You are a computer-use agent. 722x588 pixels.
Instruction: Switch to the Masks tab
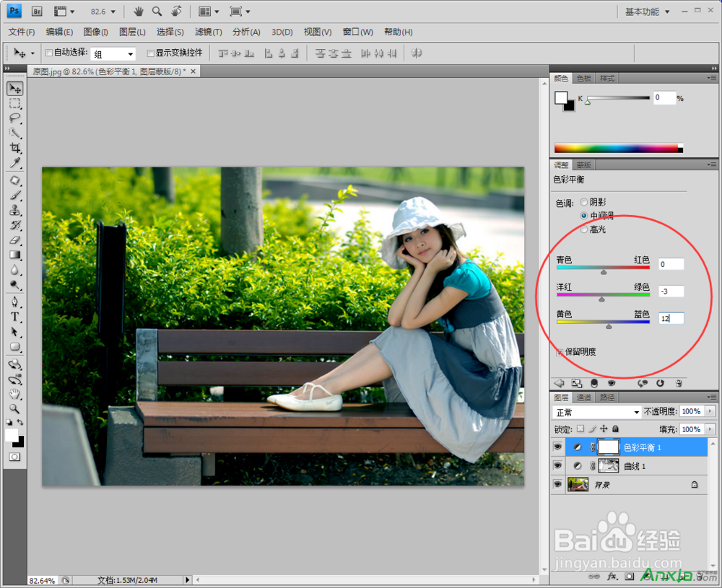[x=583, y=164]
